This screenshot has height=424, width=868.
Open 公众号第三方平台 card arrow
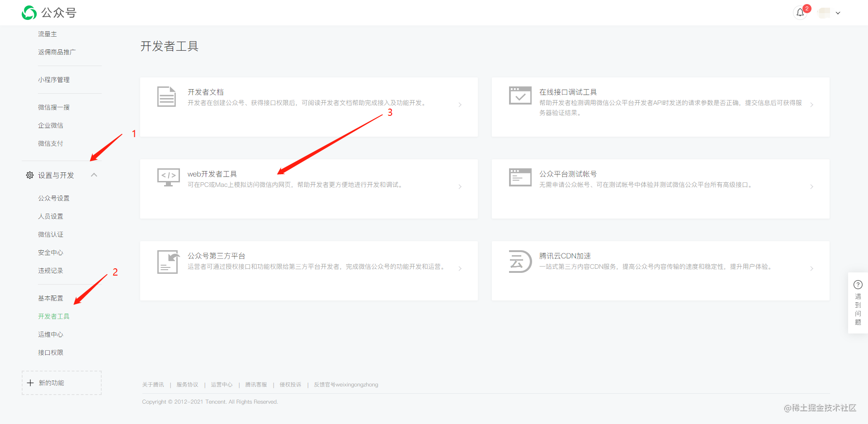click(x=460, y=269)
